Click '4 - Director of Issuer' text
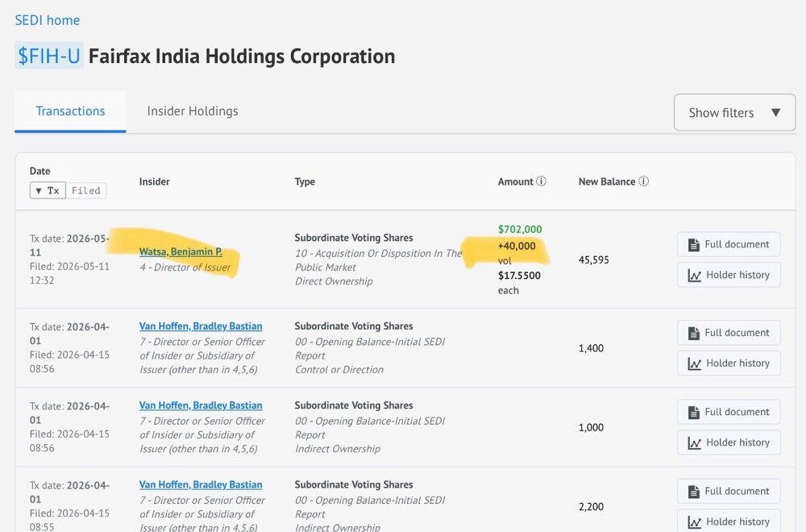This screenshot has height=532, width=806. click(185, 268)
